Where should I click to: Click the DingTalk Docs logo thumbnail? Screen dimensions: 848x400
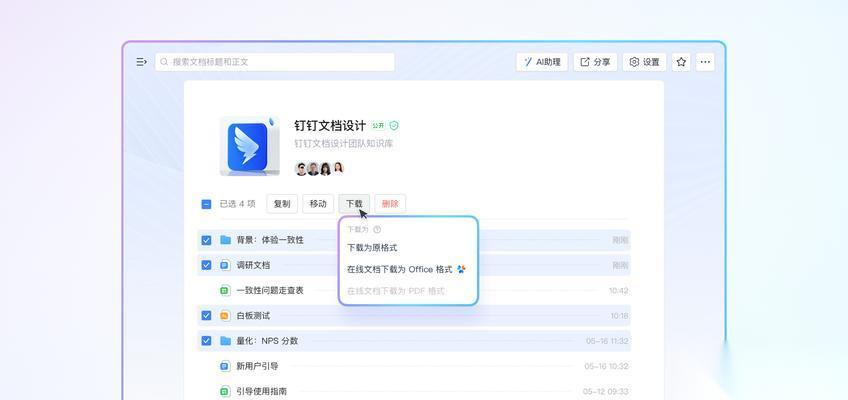[248, 145]
